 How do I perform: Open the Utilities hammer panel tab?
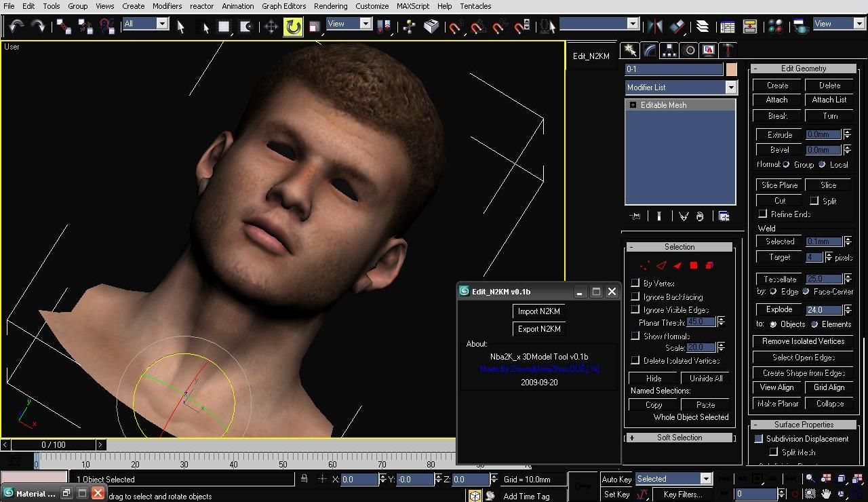point(728,50)
